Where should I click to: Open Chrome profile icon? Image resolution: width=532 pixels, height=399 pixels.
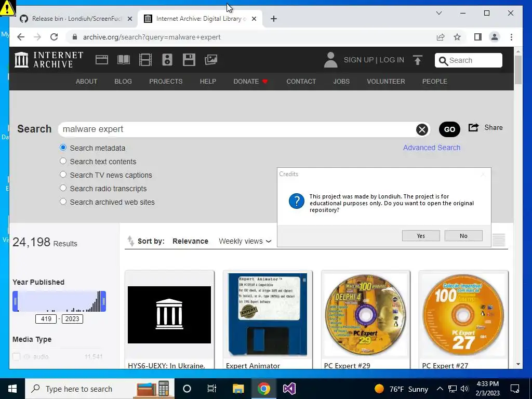coord(495,37)
